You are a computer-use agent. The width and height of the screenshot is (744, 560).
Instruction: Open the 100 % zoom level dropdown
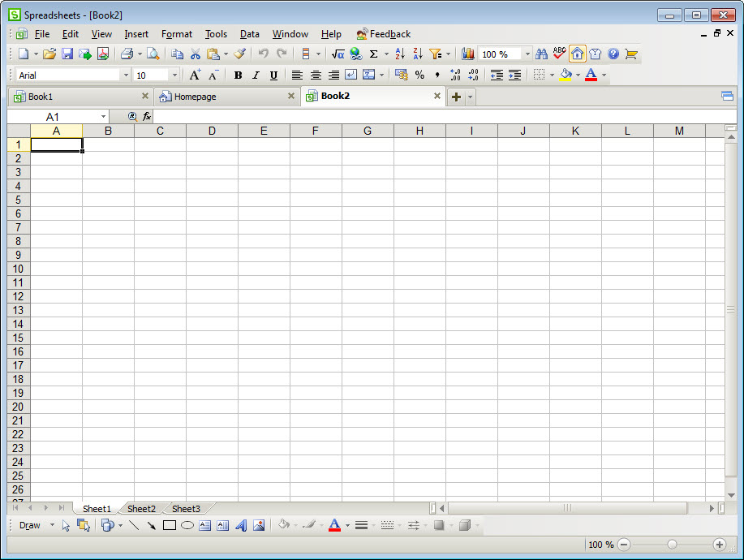click(x=527, y=54)
